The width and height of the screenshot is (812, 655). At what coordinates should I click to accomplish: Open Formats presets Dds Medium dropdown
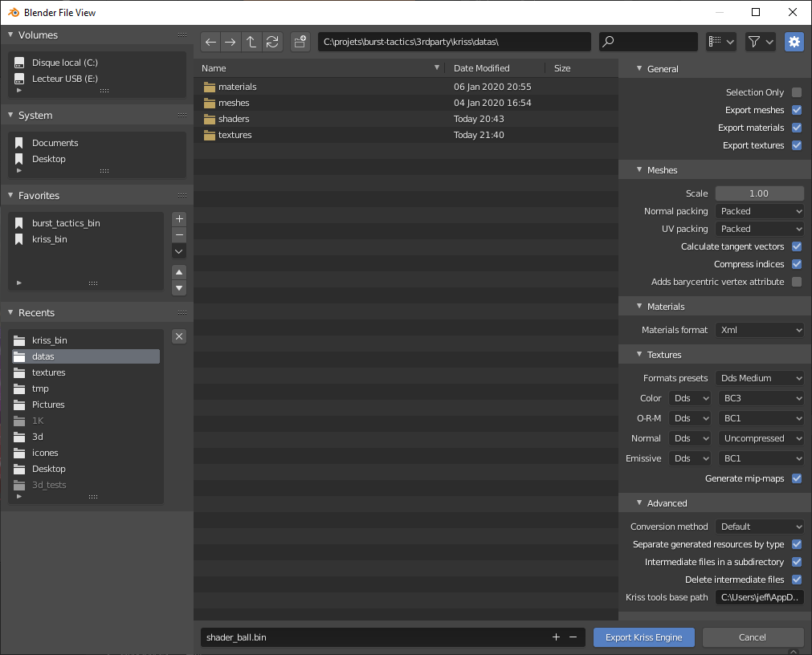pyautogui.click(x=759, y=378)
